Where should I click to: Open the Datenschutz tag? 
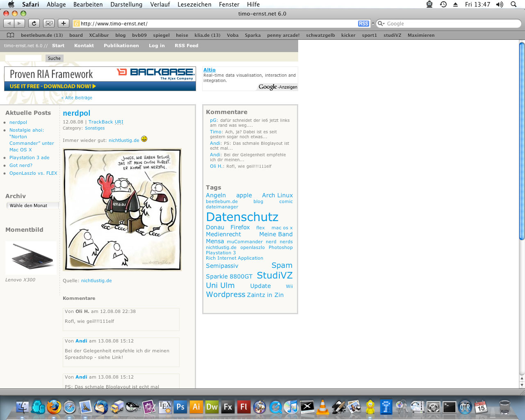[242, 217]
